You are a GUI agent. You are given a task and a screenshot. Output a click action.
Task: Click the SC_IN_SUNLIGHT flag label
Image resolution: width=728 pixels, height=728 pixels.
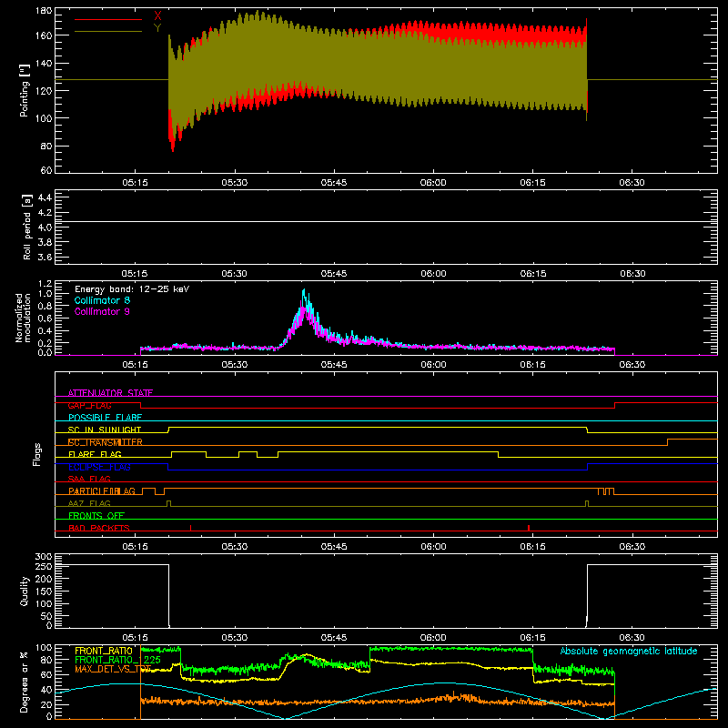[105, 430]
